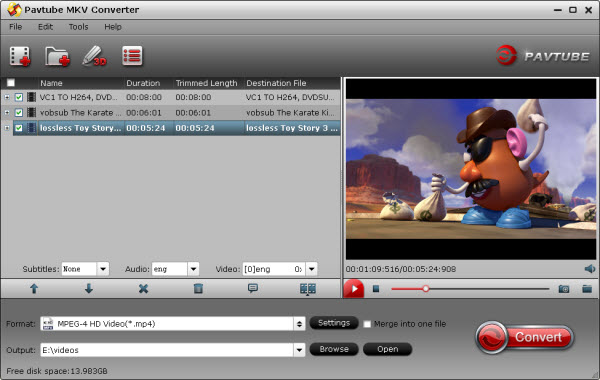
Task: Click the speech bubble properties icon
Action: [x=253, y=288]
